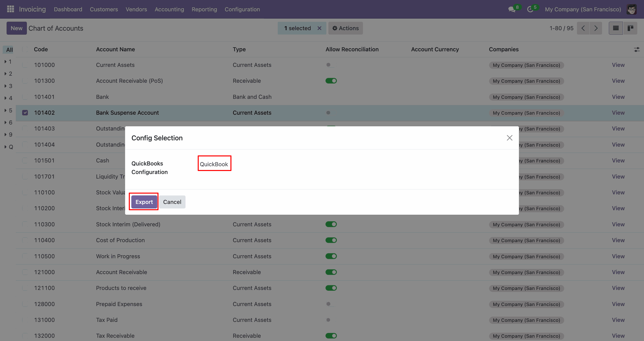The height and width of the screenshot is (341, 644).
Task: Open the Reporting menu
Action: pyautogui.click(x=204, y=9)
